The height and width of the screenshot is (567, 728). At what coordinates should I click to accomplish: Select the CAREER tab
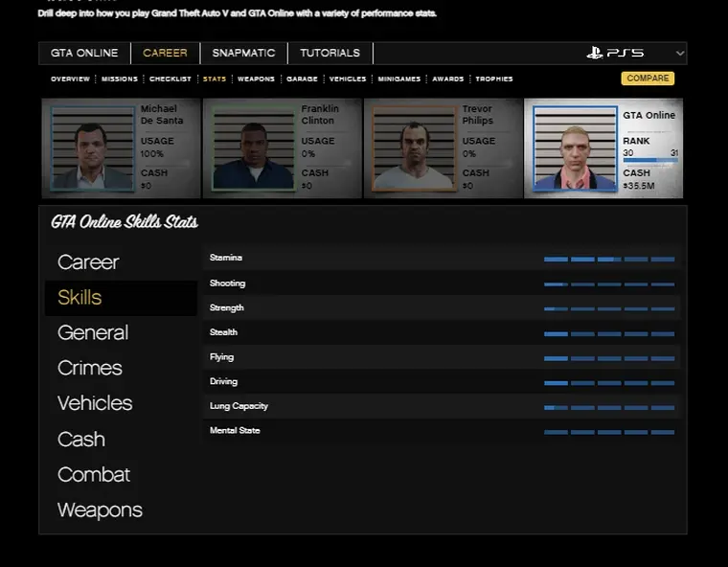coord(165,53)
